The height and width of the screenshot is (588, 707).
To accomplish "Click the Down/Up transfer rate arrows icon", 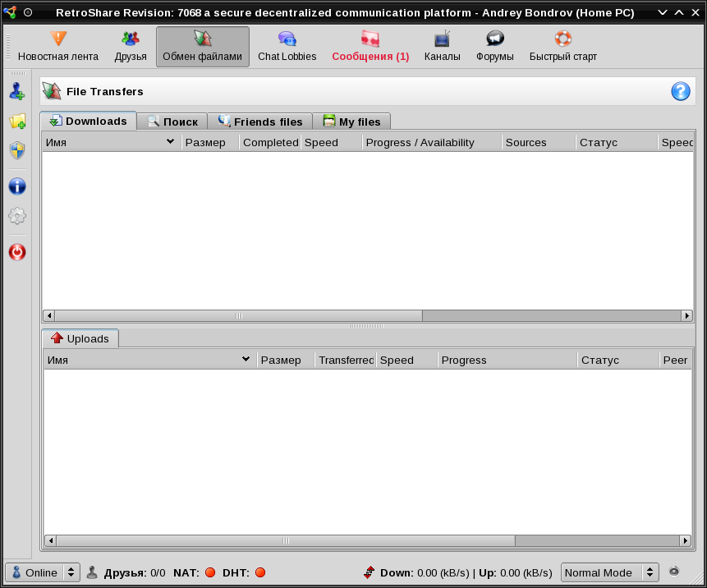I will click(x=370, y=572).
